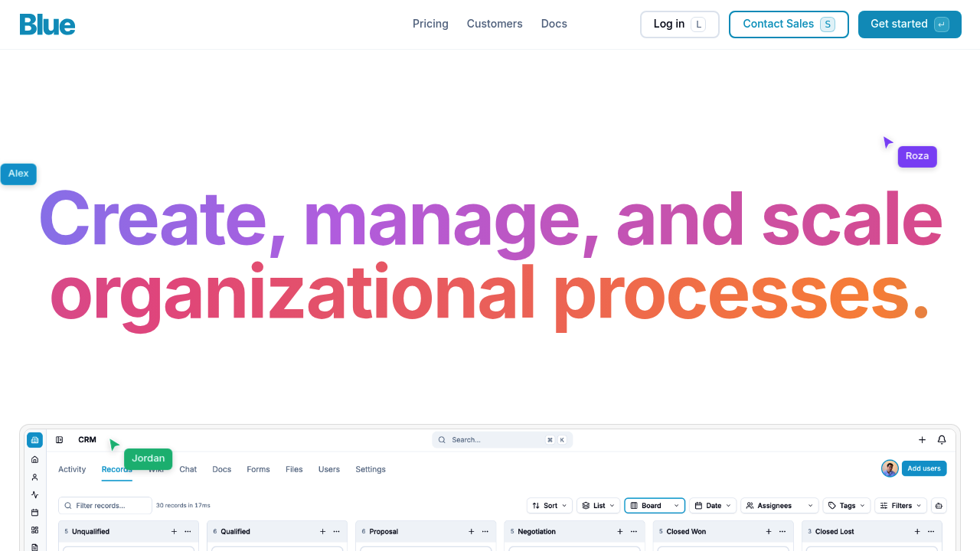Open the calendar icon in the sidebar
980x551 pixels.
34,513
